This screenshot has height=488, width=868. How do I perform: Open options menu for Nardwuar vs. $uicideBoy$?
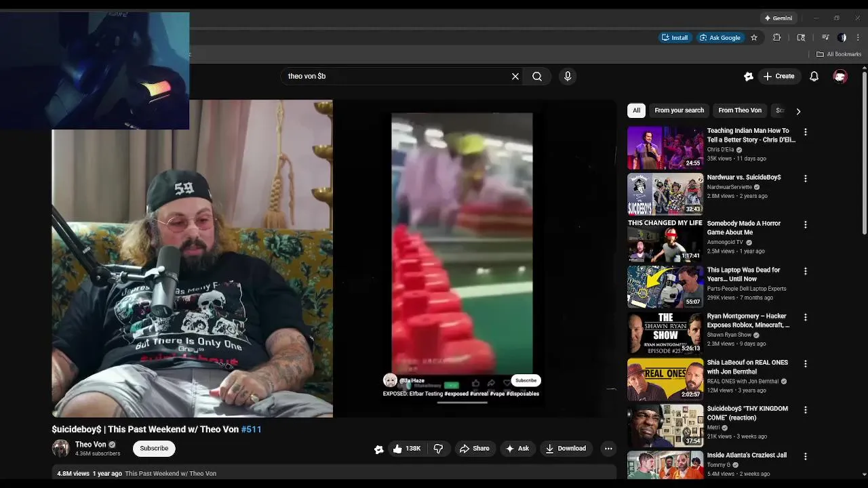coord(806,179)
